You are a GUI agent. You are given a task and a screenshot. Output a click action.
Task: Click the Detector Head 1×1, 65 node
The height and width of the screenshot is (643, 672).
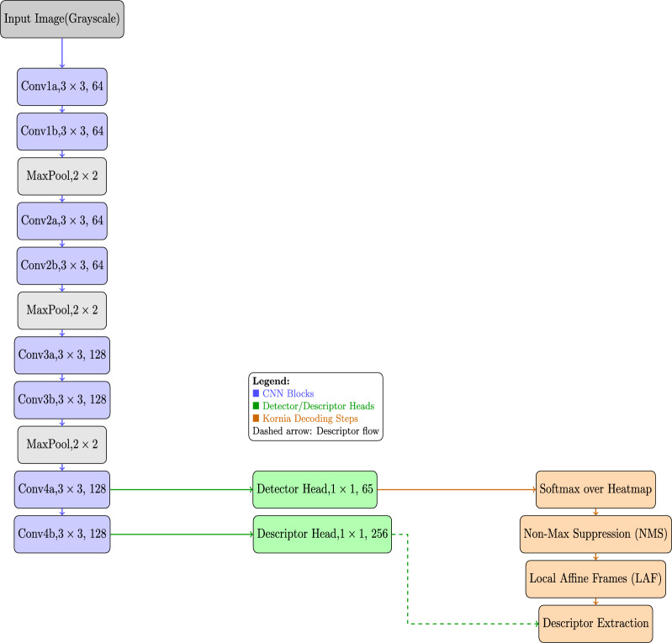(x=315, y=490)
